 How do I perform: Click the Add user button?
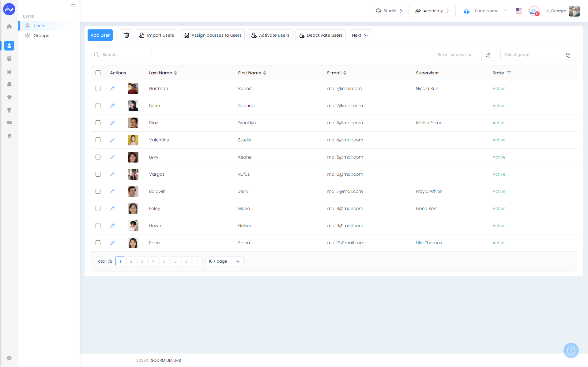point(100,35)
